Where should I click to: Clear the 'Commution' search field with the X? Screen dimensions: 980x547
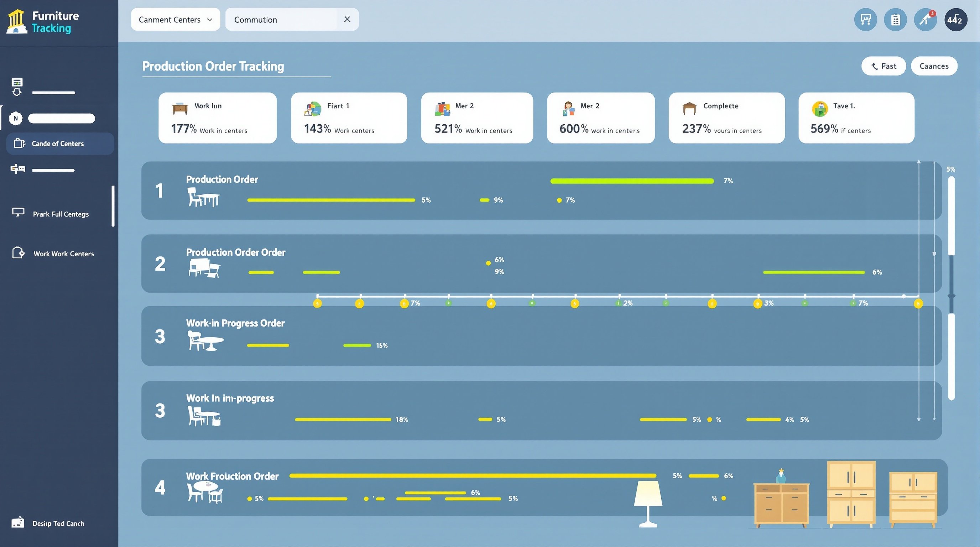346,19
